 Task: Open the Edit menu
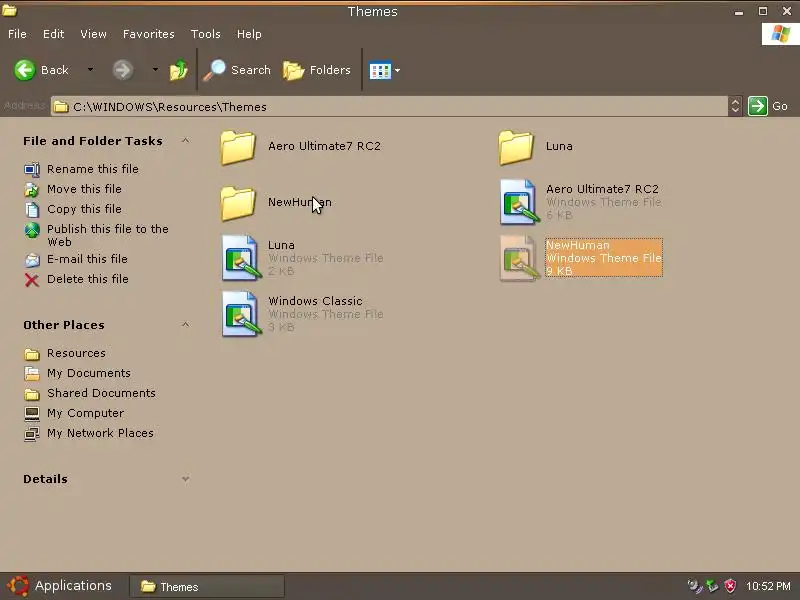(54, 34)
